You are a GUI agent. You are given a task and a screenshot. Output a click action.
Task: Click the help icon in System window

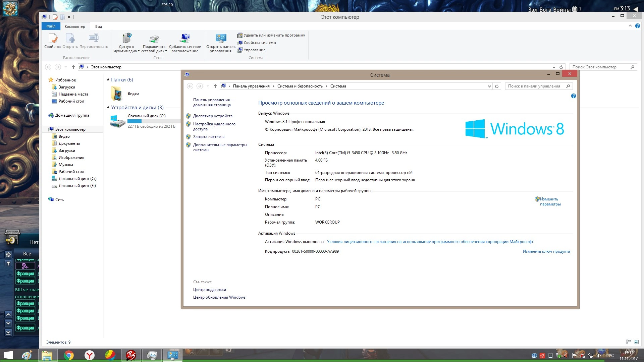tap(574, 96)
